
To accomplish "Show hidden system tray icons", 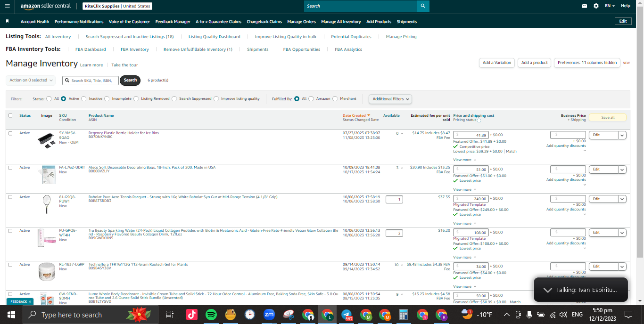I will tap(507, 315).
